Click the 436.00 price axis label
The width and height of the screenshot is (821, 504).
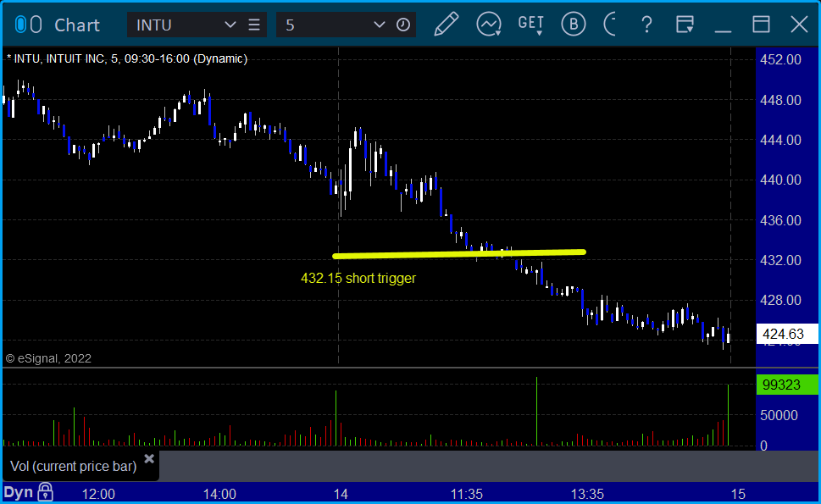pos(780,220)
